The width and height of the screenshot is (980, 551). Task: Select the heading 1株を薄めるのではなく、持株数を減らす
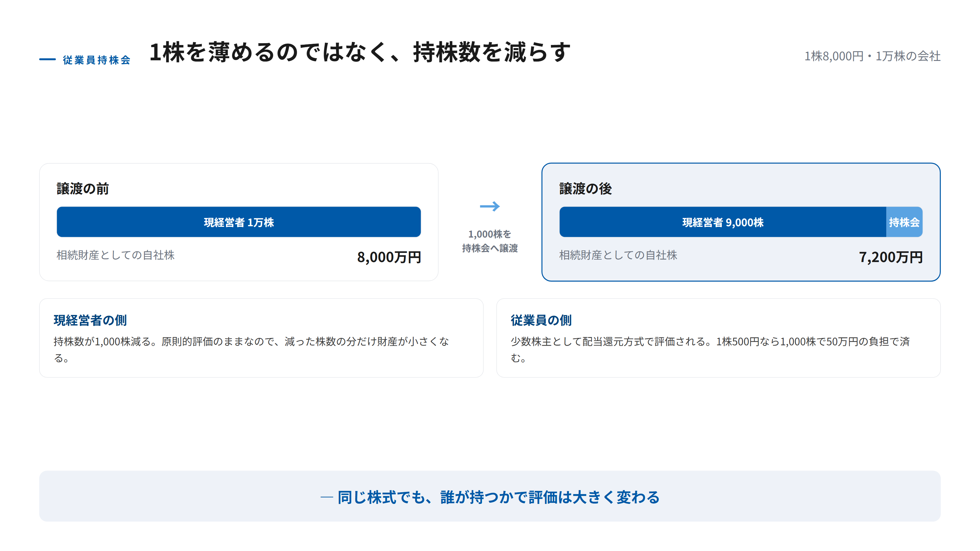[x=360, y=52]
